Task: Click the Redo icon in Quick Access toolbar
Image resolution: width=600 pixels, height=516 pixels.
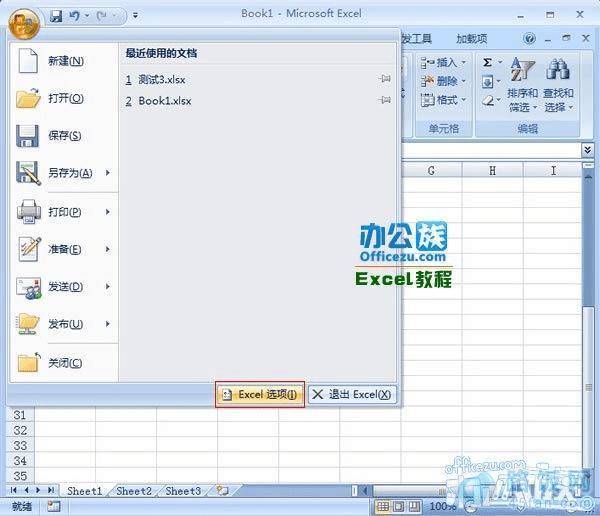Action: (101, 16)
